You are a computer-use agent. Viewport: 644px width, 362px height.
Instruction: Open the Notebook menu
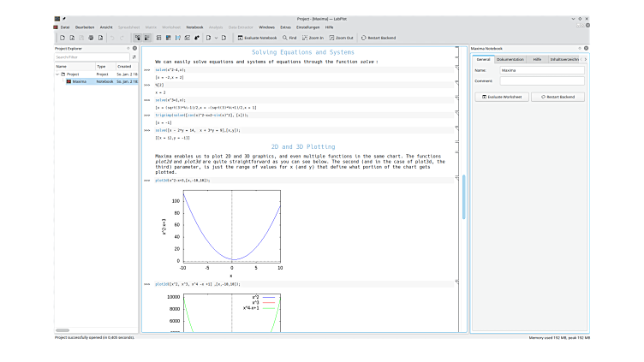click(x=194, y=27)
